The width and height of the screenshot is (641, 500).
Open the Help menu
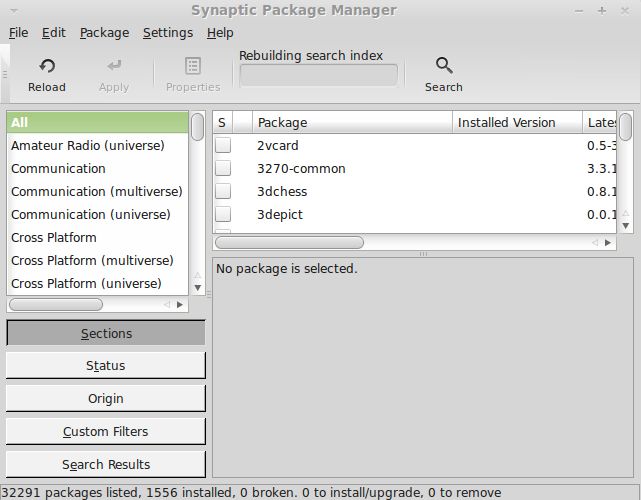tap(220, 33)
